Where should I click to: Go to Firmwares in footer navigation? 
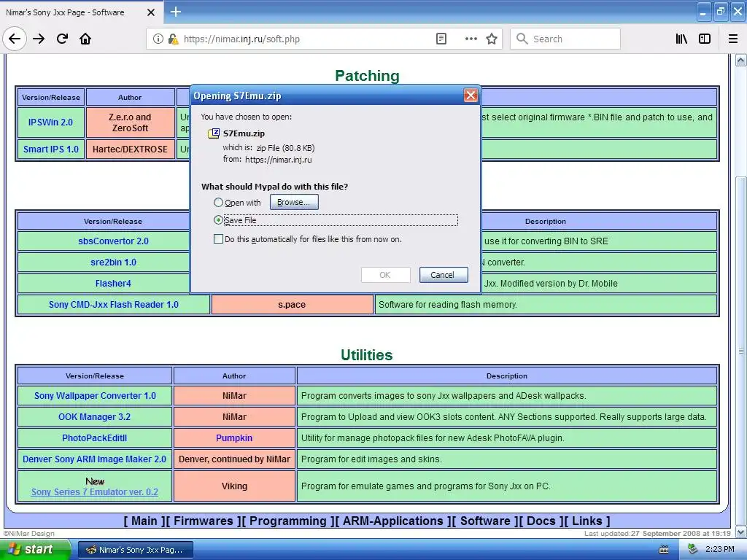pyautogui.click(x=204, y=521)
